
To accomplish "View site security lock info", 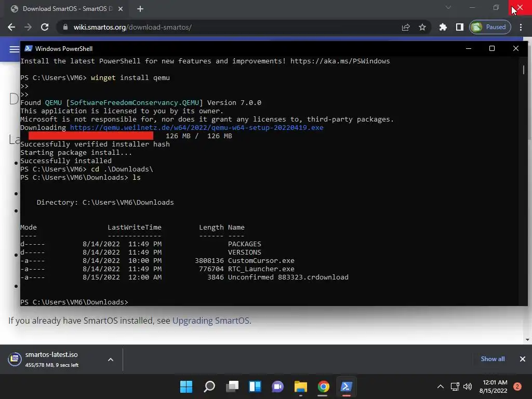I will [65, 27].
